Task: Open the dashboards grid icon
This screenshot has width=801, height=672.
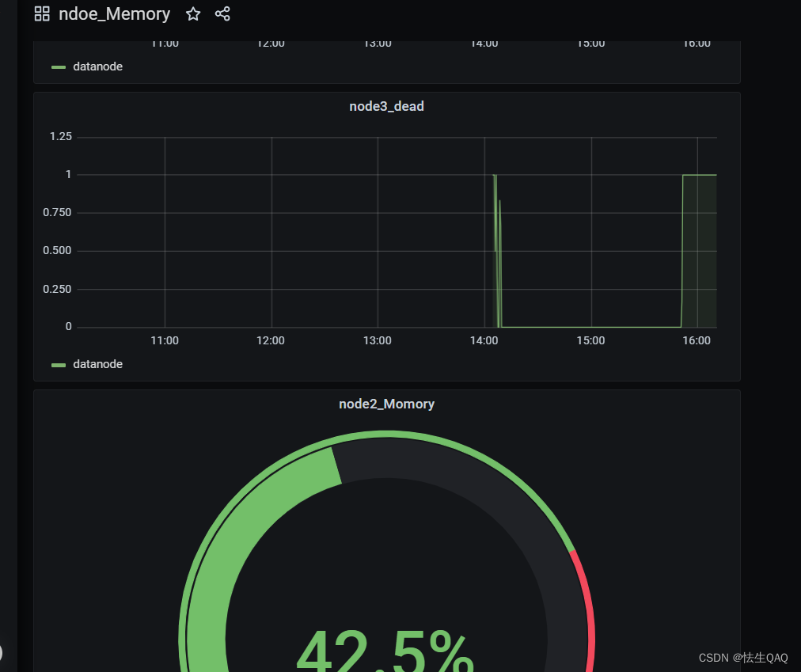Action: pyautogui.click(x=42, y=13)
